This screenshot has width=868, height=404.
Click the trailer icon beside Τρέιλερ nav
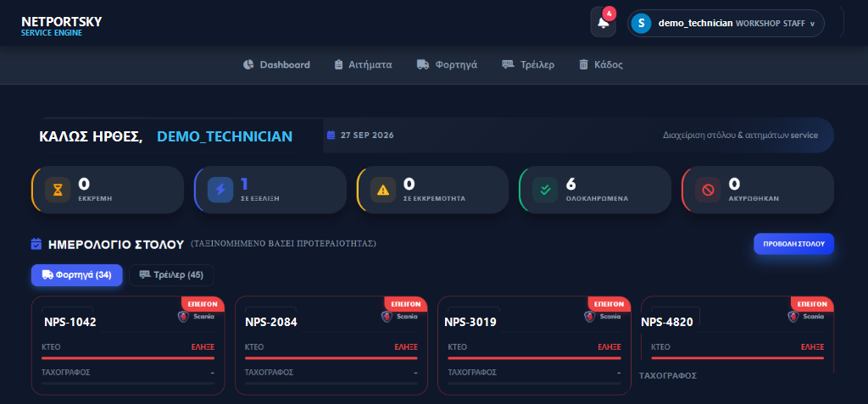click(509, 64)
